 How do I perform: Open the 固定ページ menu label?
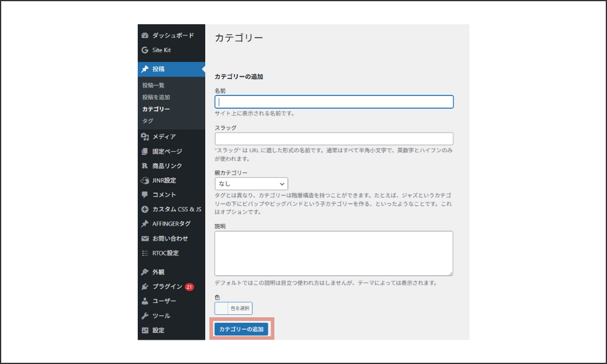tap(168, 151)
